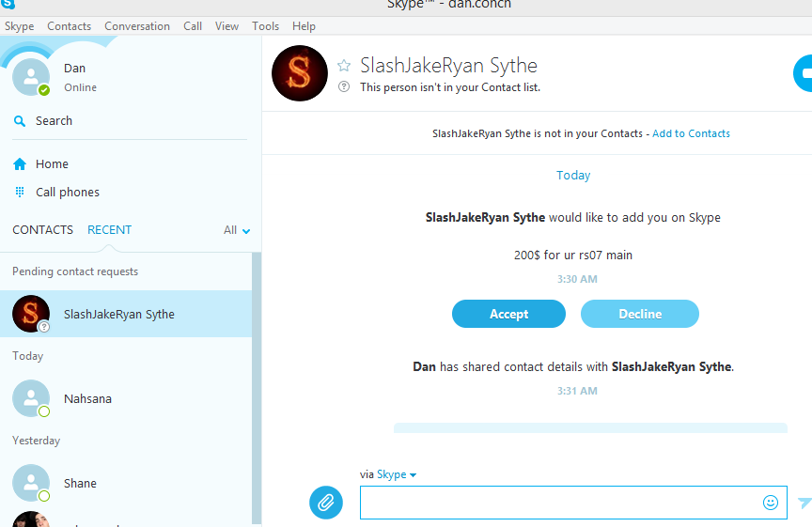Open Call phones
Screen dimensions: 812x527
pyautogui.click(x=68, y=192)
